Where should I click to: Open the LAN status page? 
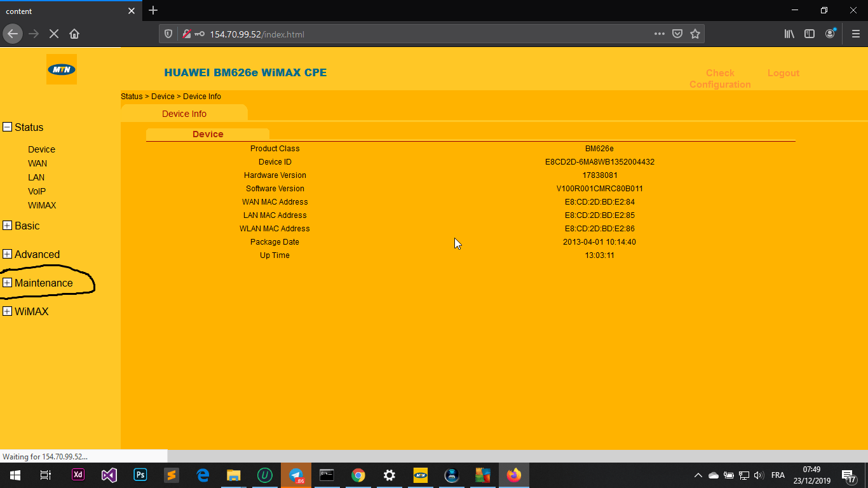click(36, 177)
